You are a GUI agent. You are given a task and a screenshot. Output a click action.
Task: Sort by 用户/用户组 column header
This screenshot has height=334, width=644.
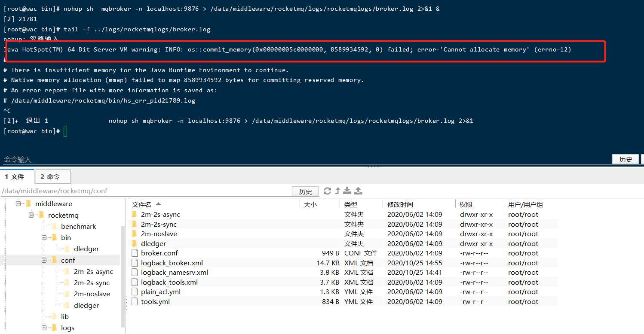point(526,204)
